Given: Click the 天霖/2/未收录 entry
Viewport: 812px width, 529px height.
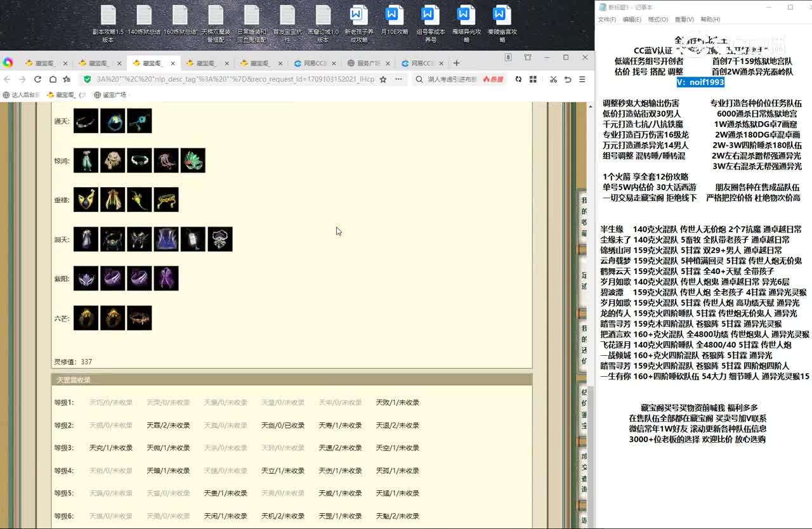Looking at the screenshot, I should pos(168,426).
